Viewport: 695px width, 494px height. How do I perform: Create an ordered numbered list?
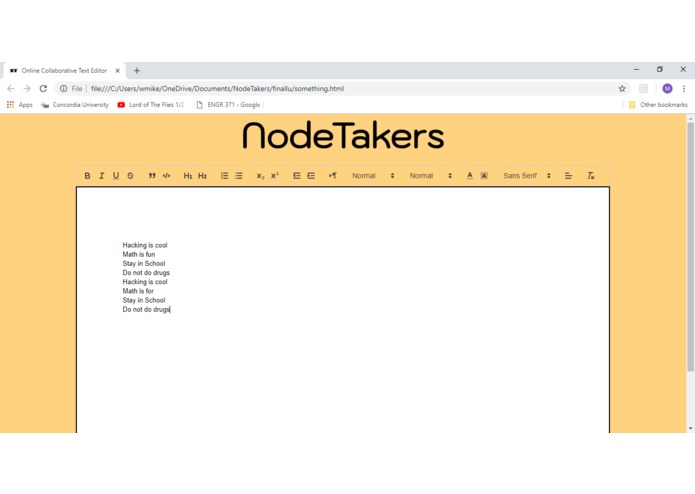click(224, 176)
